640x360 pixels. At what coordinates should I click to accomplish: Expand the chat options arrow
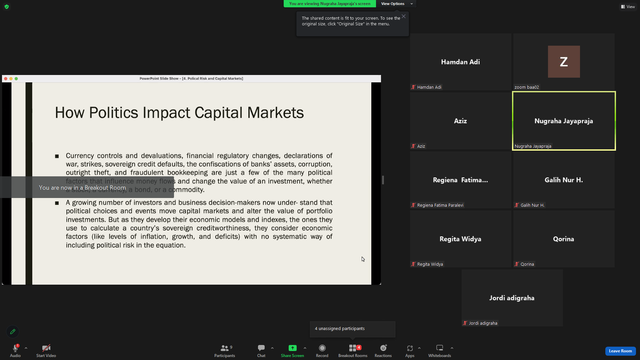point(272,348)
